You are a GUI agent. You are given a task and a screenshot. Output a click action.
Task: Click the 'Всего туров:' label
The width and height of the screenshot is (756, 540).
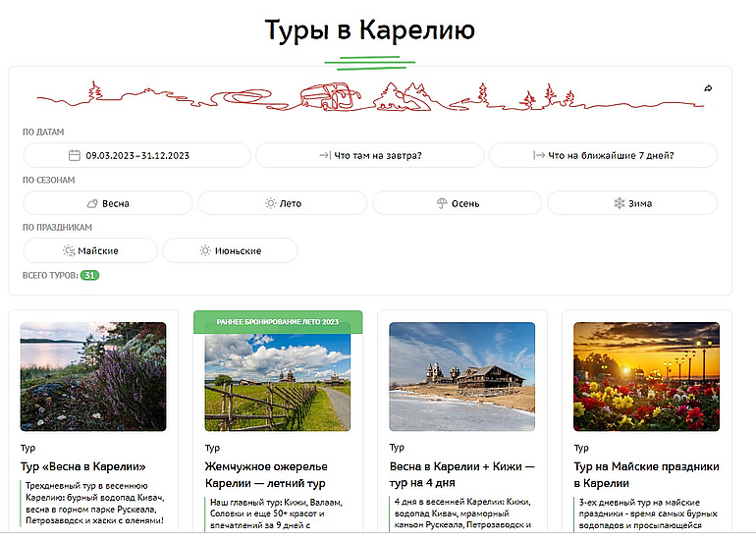50,275
